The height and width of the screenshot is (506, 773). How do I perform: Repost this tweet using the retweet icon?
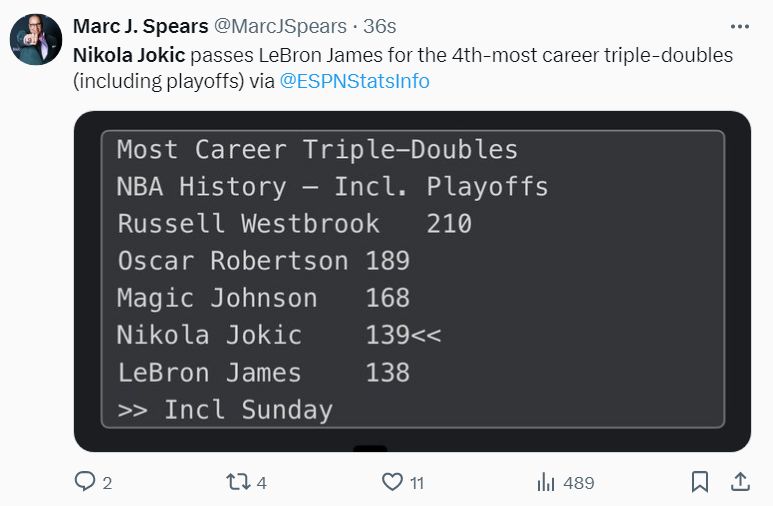click(x=236, y=482)
